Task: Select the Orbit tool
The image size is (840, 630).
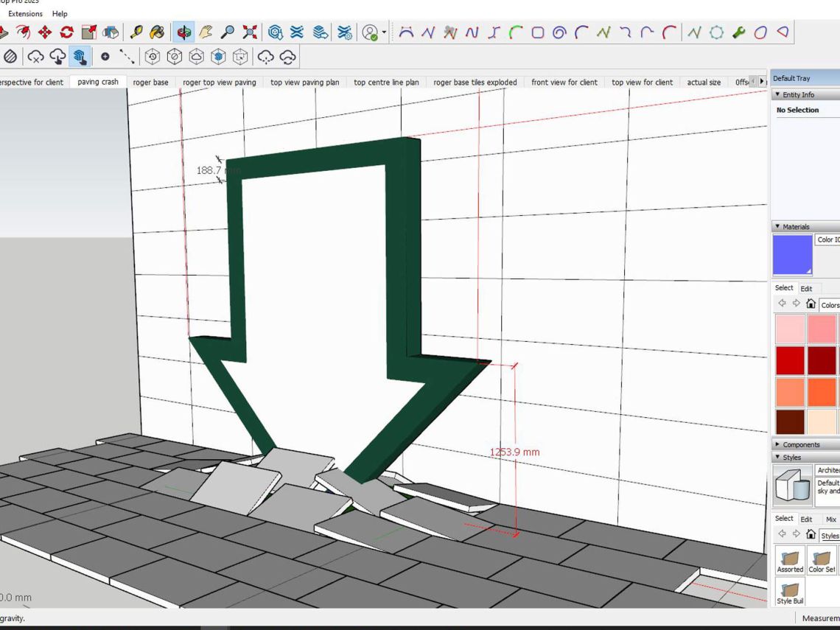Action: 183,32
